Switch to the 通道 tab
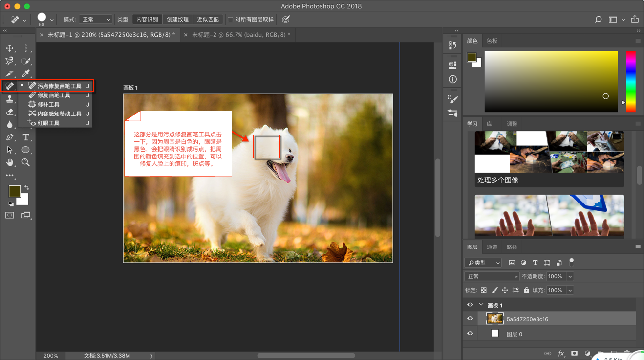644x360 pixels. (492, 247)
